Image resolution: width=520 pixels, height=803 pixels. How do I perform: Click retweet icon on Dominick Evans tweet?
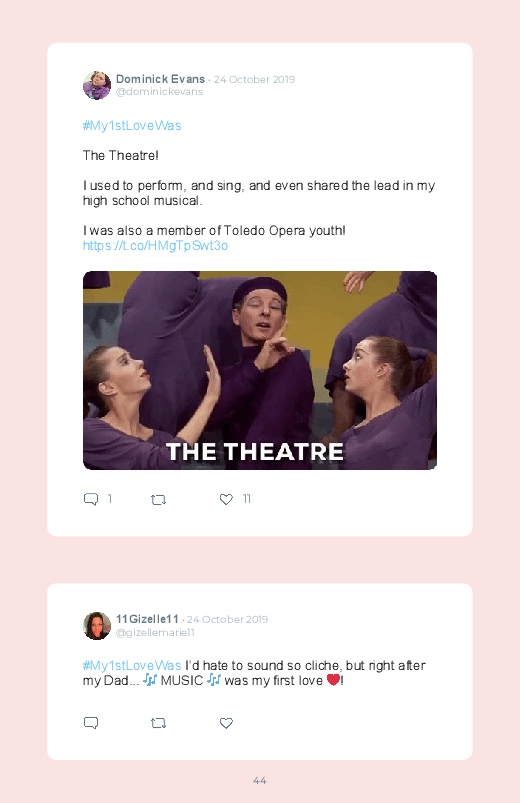158,499
